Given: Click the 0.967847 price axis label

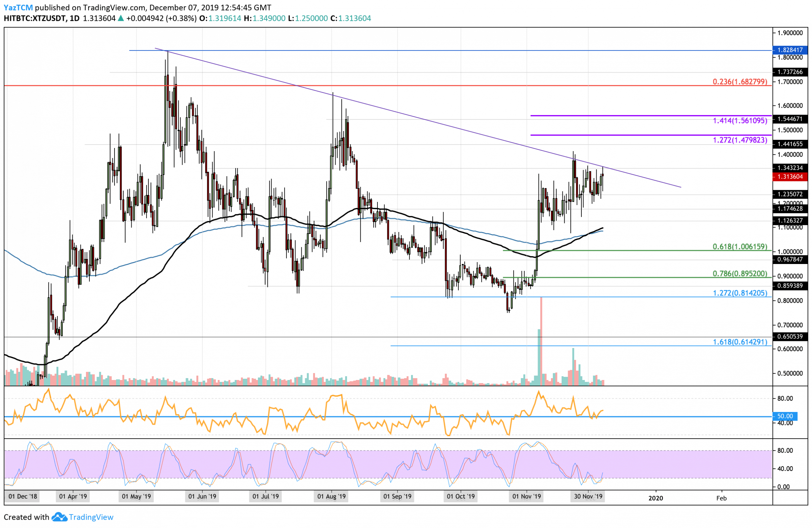Looking at the screenshot, I should 790,259.
